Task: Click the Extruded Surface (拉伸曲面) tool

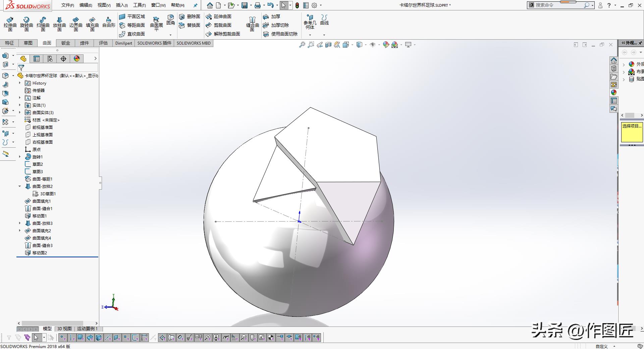Action: click(x=10, y=23)
